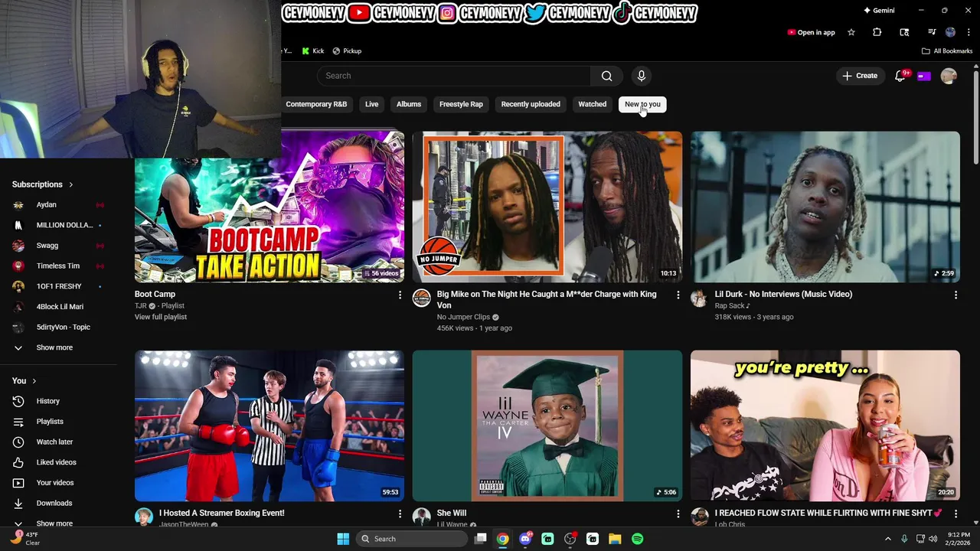Open All Bookmarks folder
Image resolution: width=980 pixels, height=551 pixels.
pyautogui.click(x=947, y=51)
